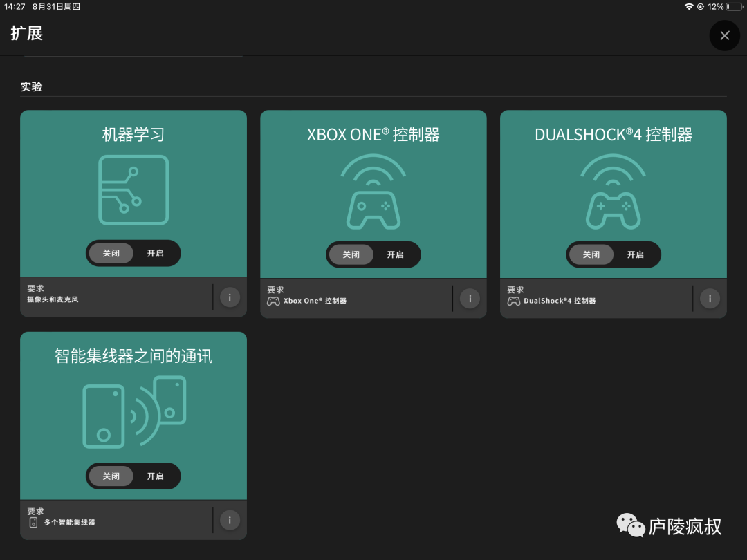Click the 机器学习 circuit board icon

click(133, 189)
